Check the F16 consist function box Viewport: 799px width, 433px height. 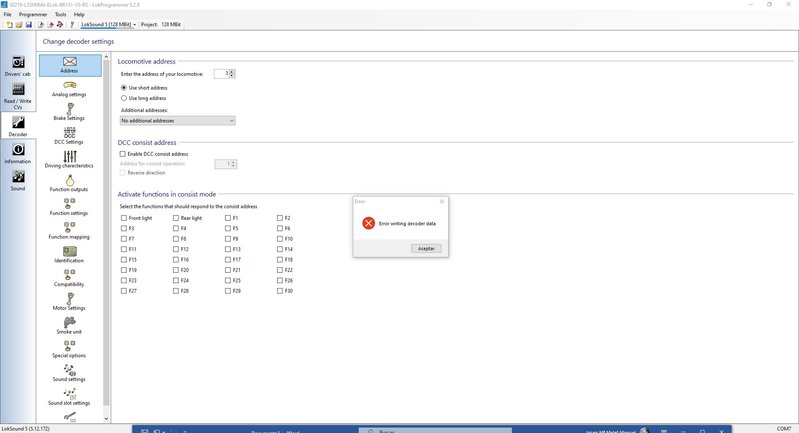coord(176,260)
